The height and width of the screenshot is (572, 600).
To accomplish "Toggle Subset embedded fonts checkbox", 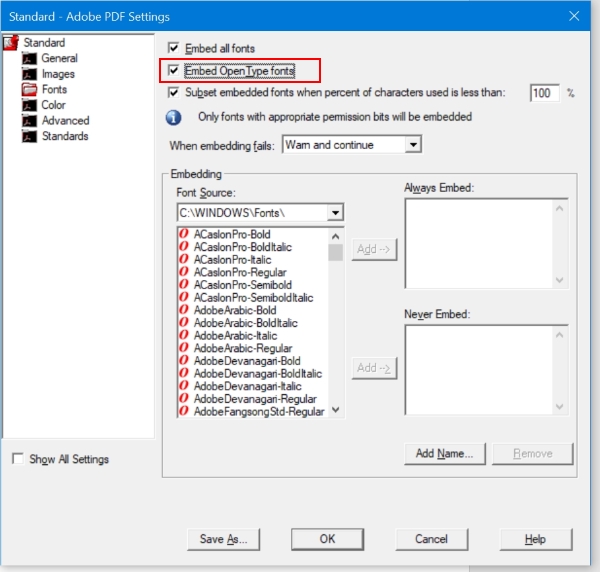I will (x=173, y=92).
